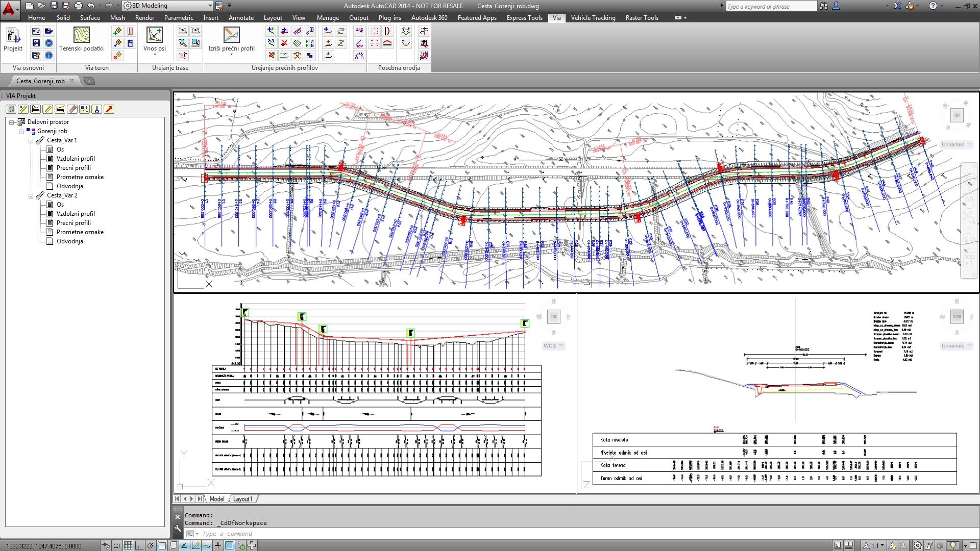The height and width of the screenshot is (551, 980).
Task: Close the Cesta_Gorenji_rob document tab
Action: click(x=71, y=81)
